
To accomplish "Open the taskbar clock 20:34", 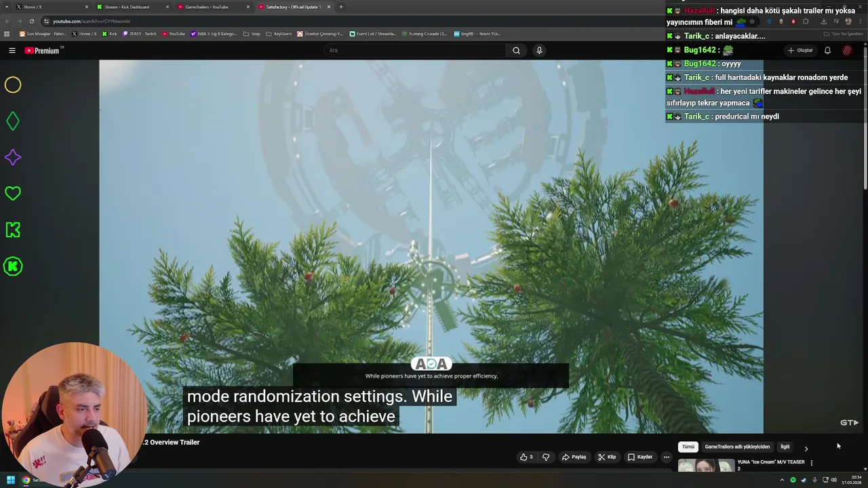I will [852, 480].
